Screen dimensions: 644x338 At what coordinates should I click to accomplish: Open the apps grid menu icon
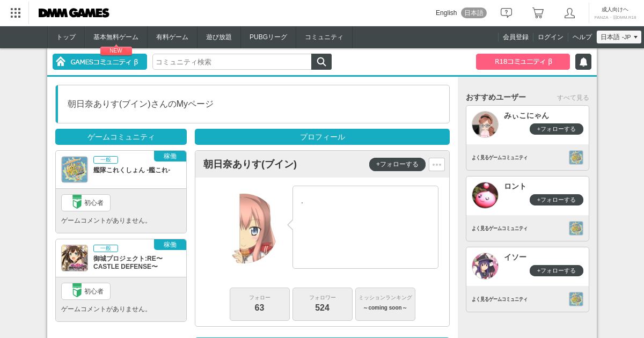(16, 13)
